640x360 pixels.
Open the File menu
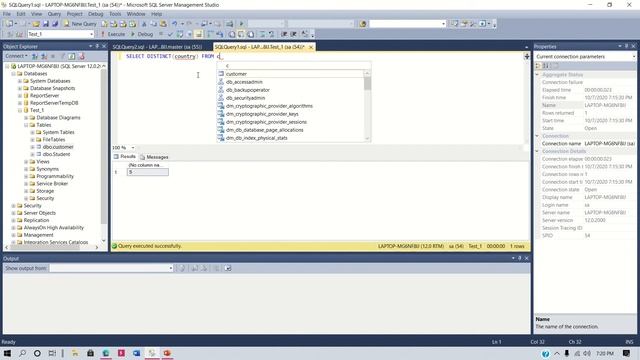click(7, 14)
